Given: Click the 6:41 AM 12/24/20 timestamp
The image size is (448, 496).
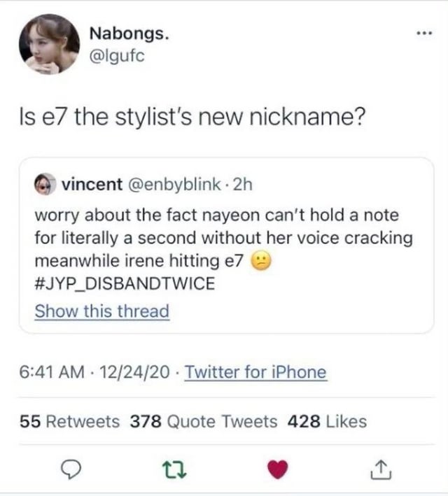Looking at the screenshot, I should coord(93,372).
